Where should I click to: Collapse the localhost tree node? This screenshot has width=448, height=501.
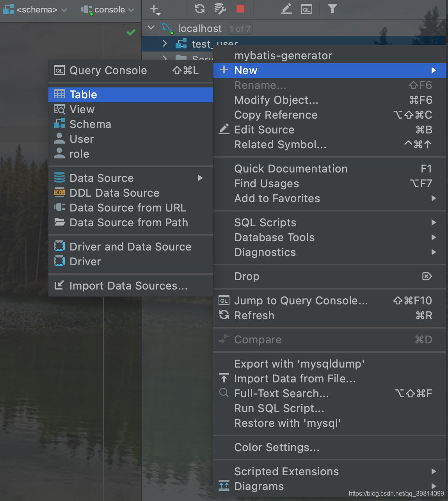tap(151, 28)
